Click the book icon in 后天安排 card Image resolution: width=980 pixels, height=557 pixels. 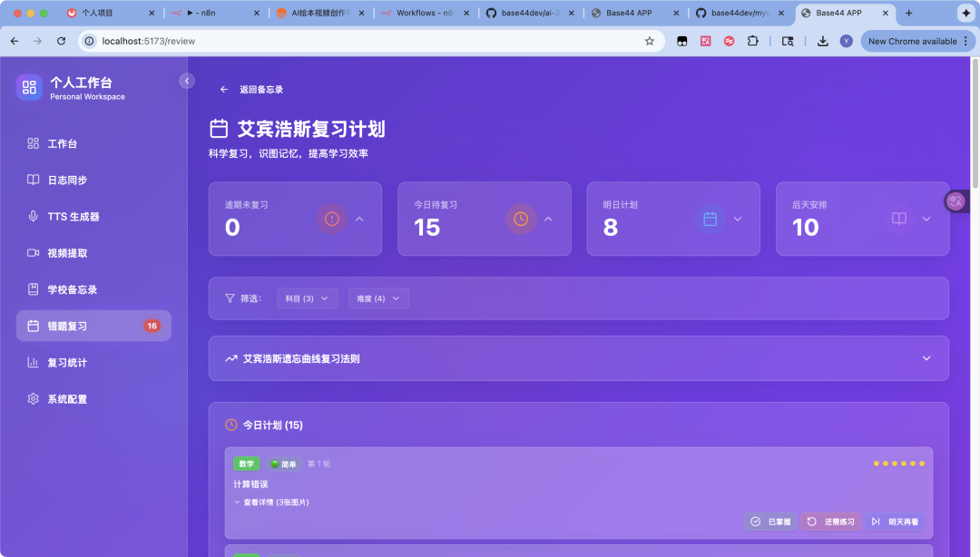pyautogui.click(x=898, y=219)
